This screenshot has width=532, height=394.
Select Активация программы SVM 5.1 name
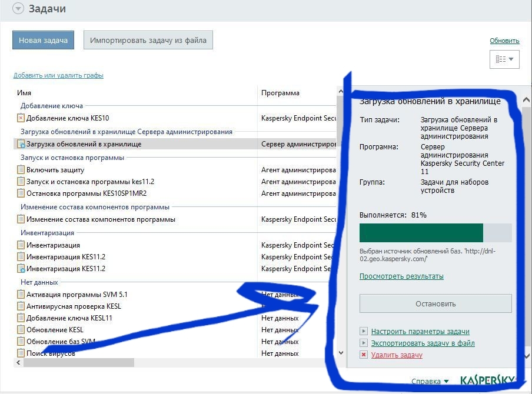77,295
